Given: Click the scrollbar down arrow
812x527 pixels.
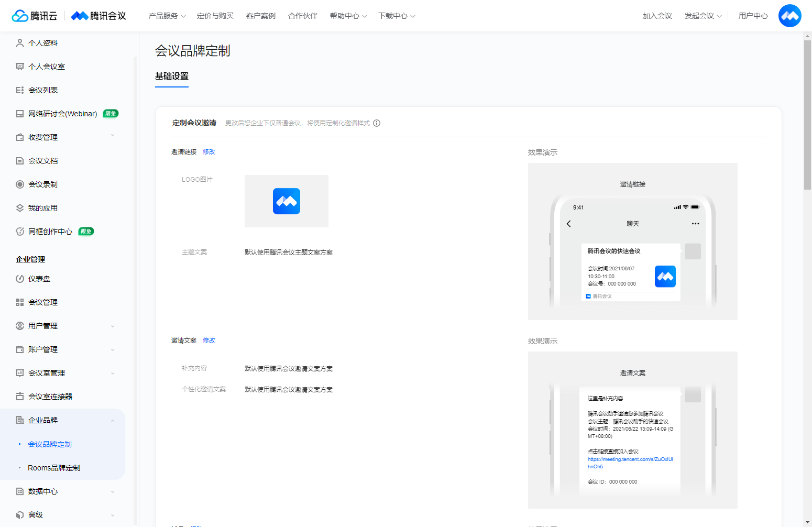Looking at the screenshot, I should pos(807,522).
